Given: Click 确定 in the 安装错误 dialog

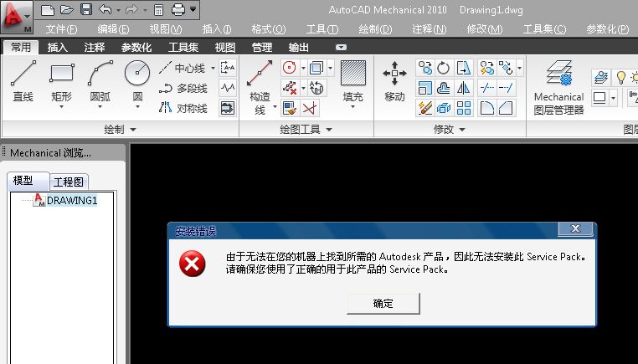Looking at the screenshot, I should click(x=383, y=304).
